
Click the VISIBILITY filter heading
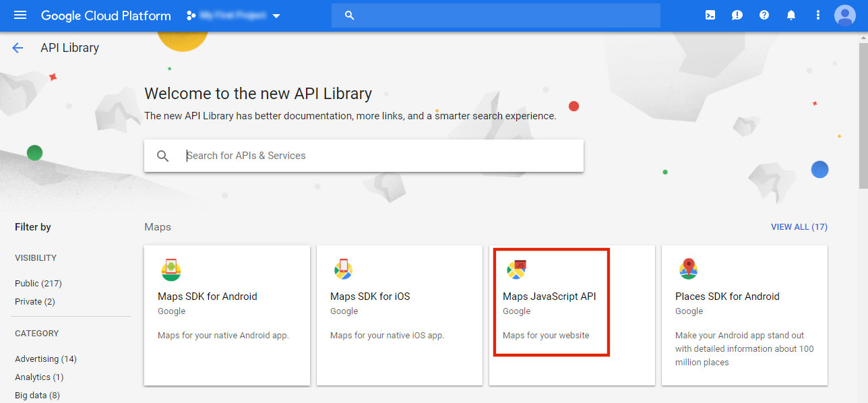[x=36, y=258]
